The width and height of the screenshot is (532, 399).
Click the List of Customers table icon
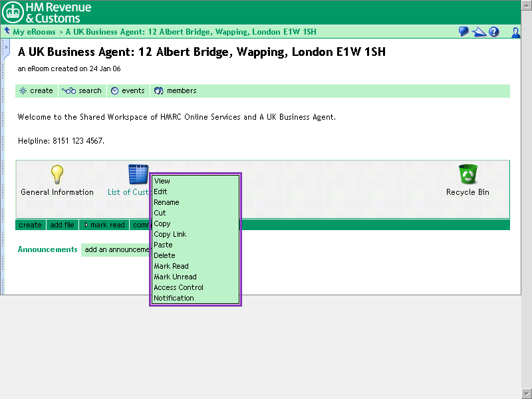[138, 174]
